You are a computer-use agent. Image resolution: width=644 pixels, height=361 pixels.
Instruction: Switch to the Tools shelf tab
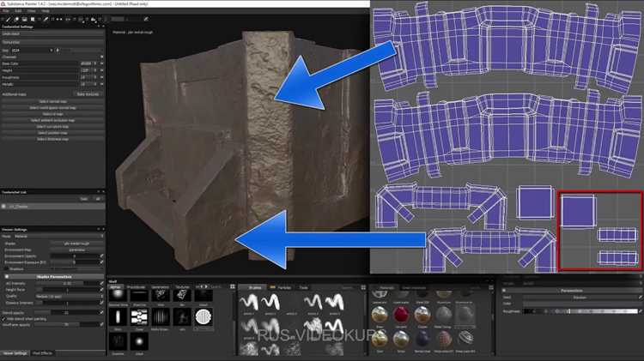(x=303, y=288)
